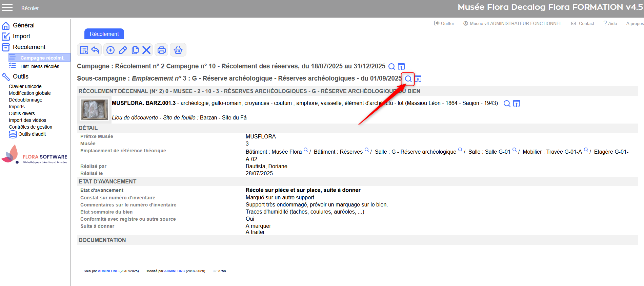Screen dimensions: 644x286
Task: Expand the Import sidebar section
Action: coord(21,36)
